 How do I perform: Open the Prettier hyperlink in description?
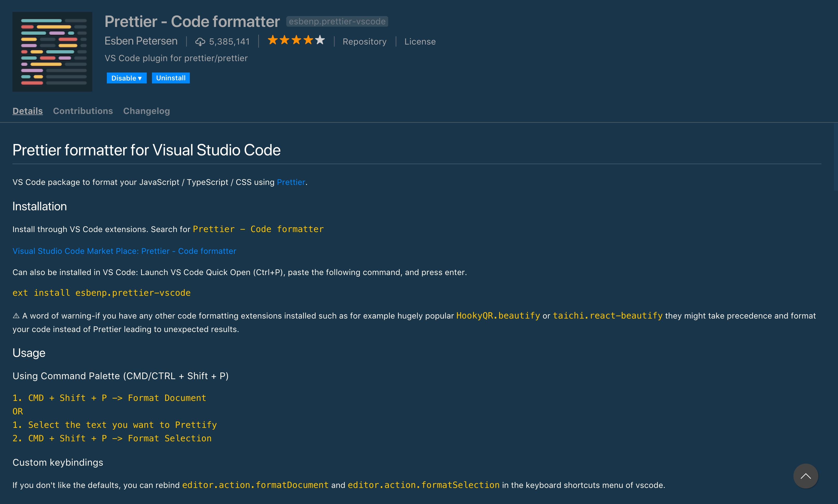tap(291, 182)
